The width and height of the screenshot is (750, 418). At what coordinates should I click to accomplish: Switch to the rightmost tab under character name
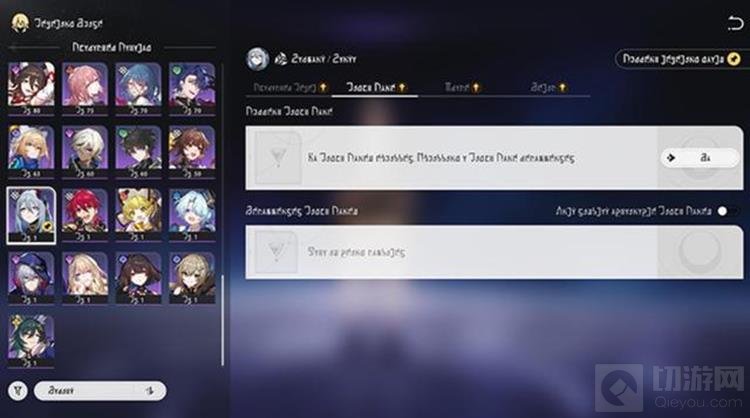(548, 88)
